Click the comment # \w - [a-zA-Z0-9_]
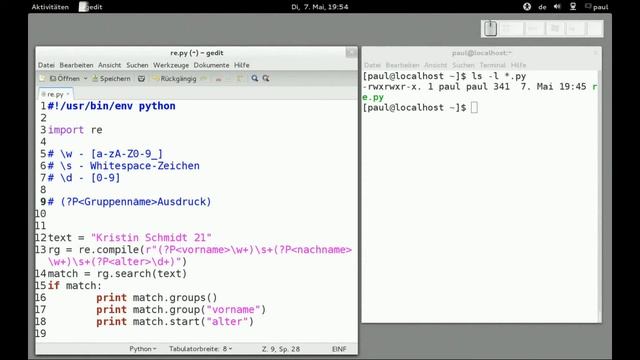Image resolution: width=640 pixels, height=360 pixels. [105, 154]
